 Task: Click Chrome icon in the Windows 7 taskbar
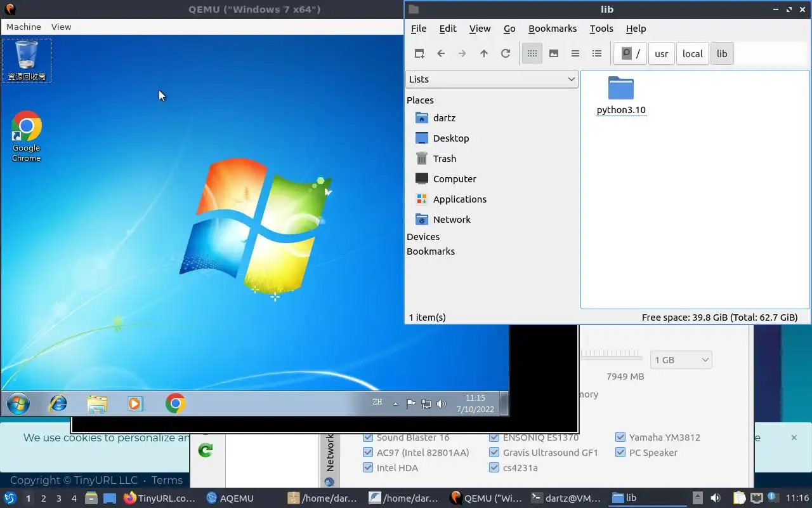pyautogui.click(x=176, y=403)
